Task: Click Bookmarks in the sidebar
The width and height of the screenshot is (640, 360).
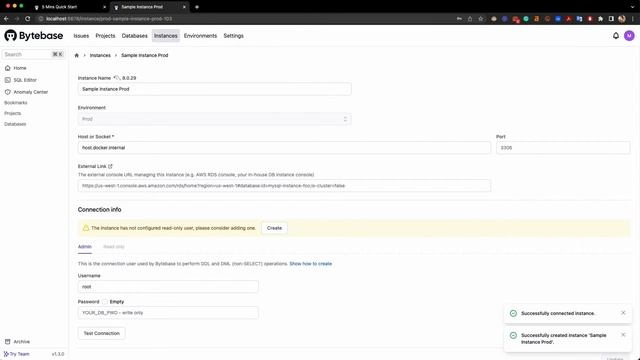Action: [16, 103]
